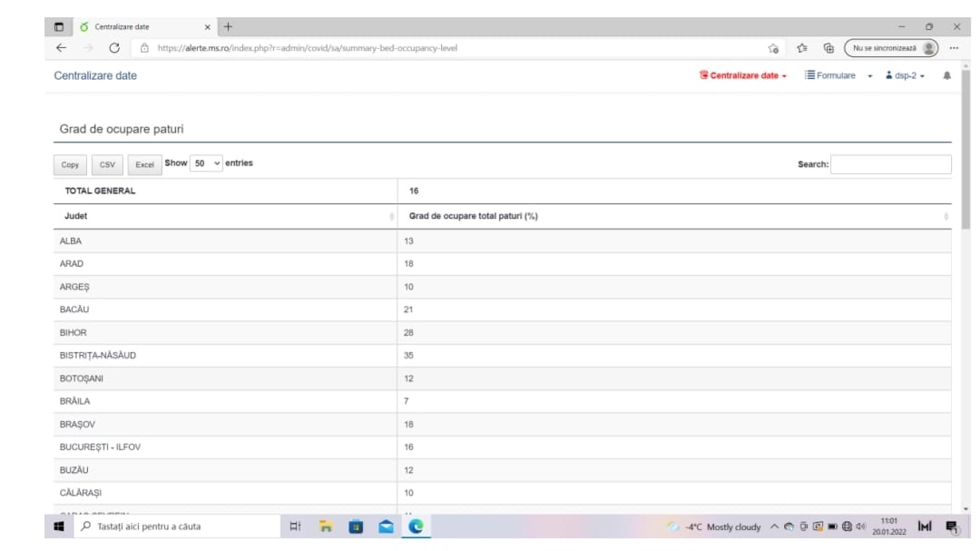The height and width of the screenshot is (551, 980).
Task: Select the Centralizare date browser tab
Action: coord(136,26)
